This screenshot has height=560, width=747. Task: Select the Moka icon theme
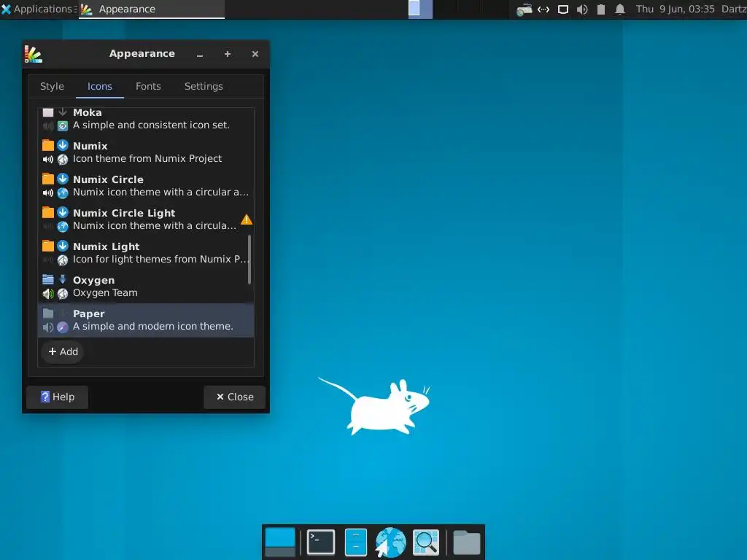click(146, 119)
